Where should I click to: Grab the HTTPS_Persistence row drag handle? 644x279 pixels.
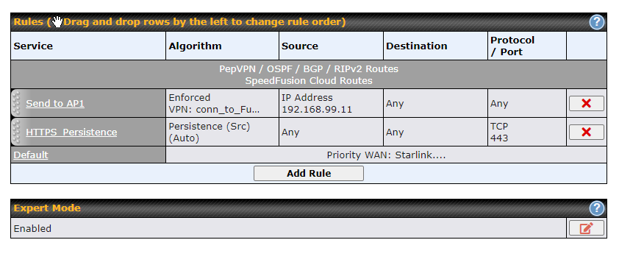(x=16, y=132)
